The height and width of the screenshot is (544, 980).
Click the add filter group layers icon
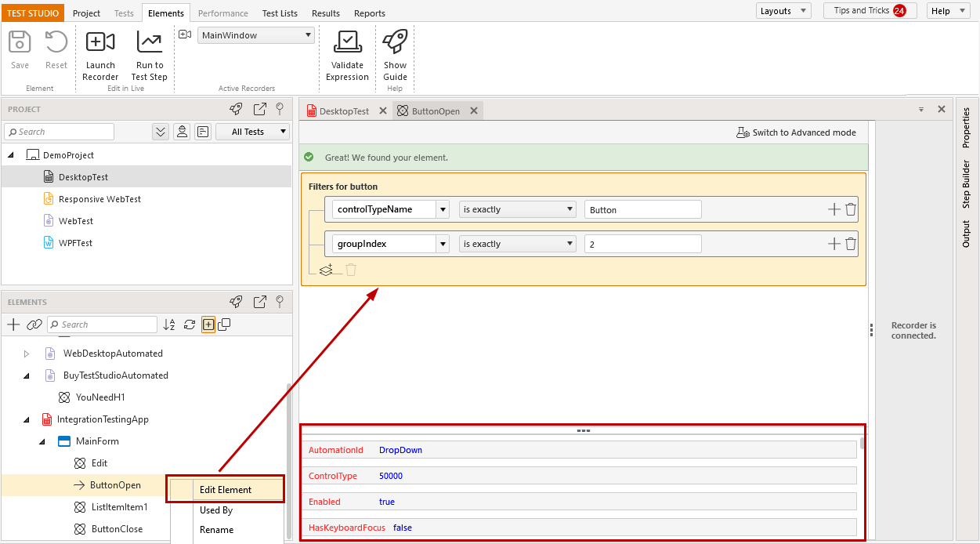pos(327,270)
